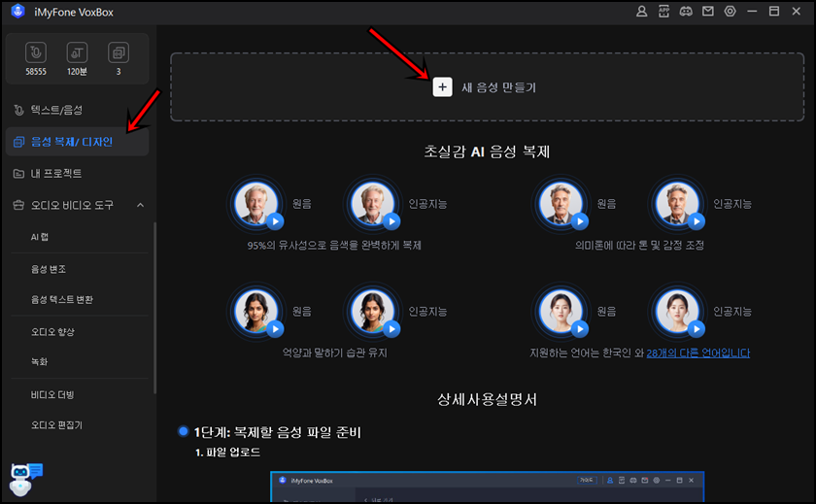Click 상세사용설명서 heading
816x504 pixels.
(x=487, y=399)
